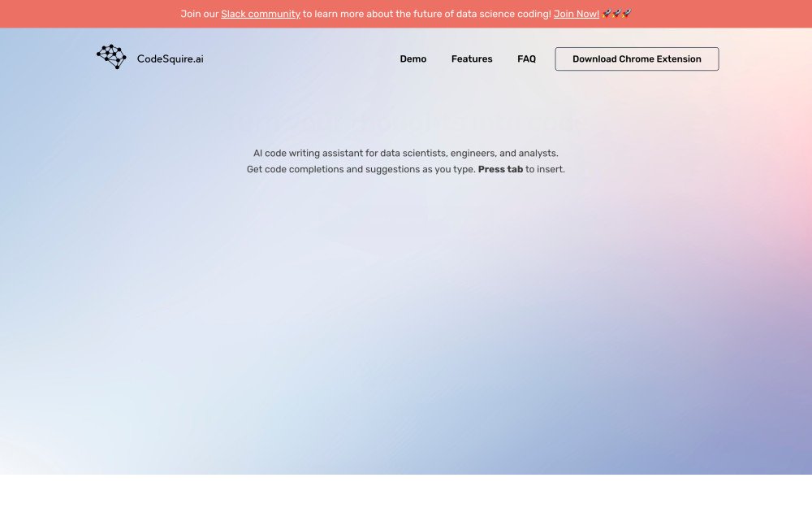
Task: Open the Demo section
Action: pyautogui.click(x=412, y=59)
